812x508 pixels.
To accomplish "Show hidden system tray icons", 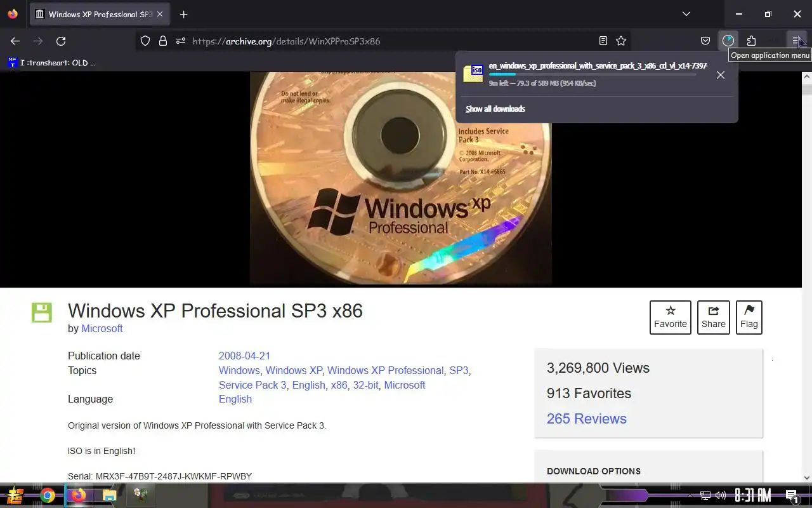I will click(690, 495).
